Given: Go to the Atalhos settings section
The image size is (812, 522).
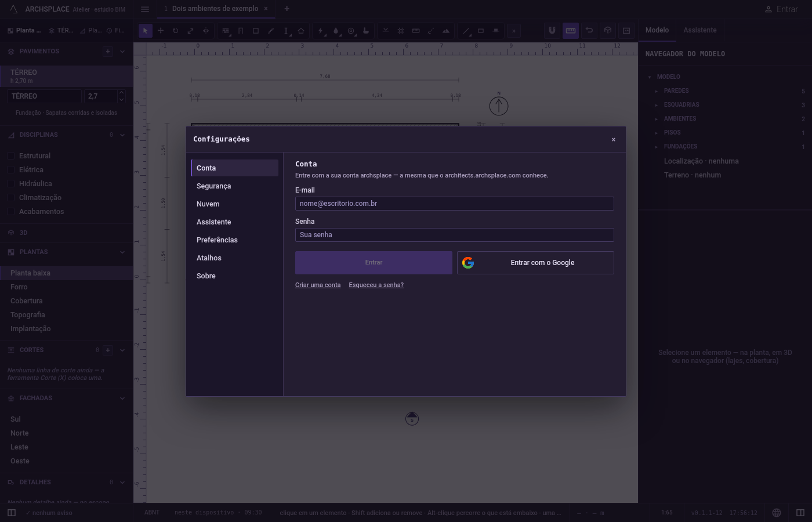Looking at the screenshot, I should [234, 258].
